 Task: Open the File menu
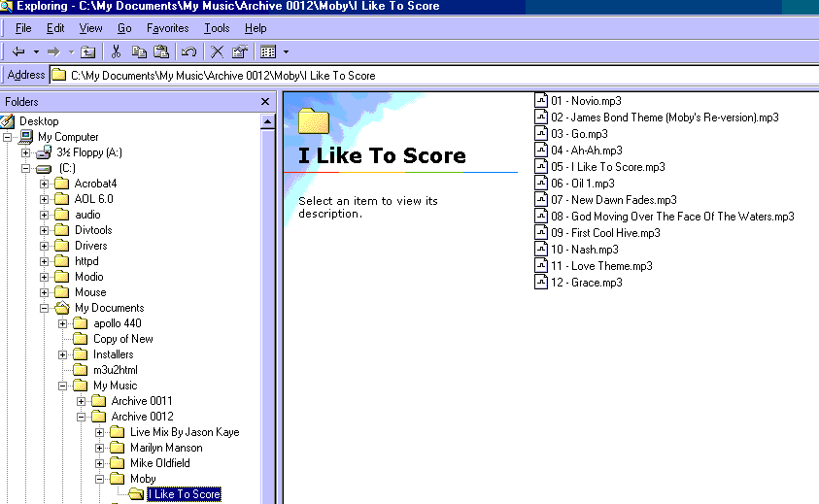[23, 28]
